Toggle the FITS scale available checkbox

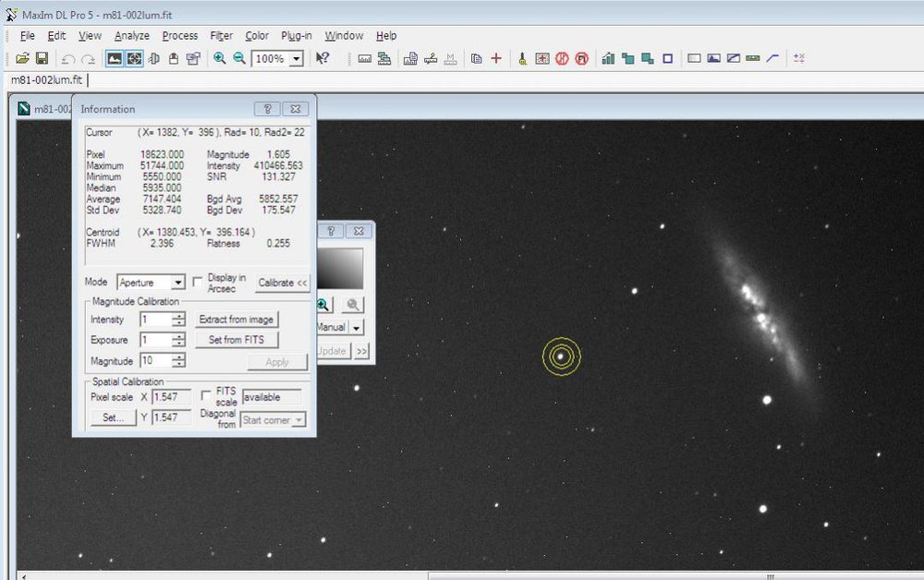[x=206, y=393]
